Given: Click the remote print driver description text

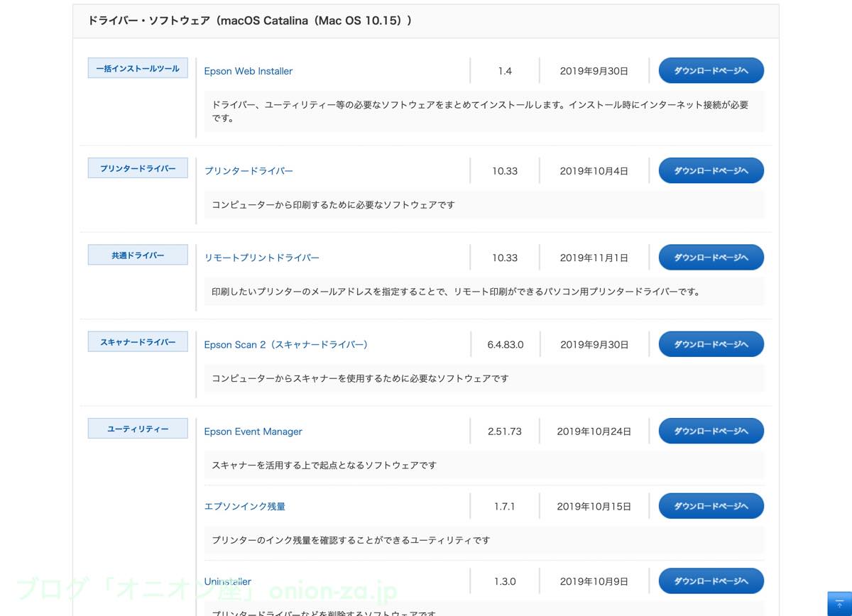Looking at the screenshot, I should click(x=456, y=292).
